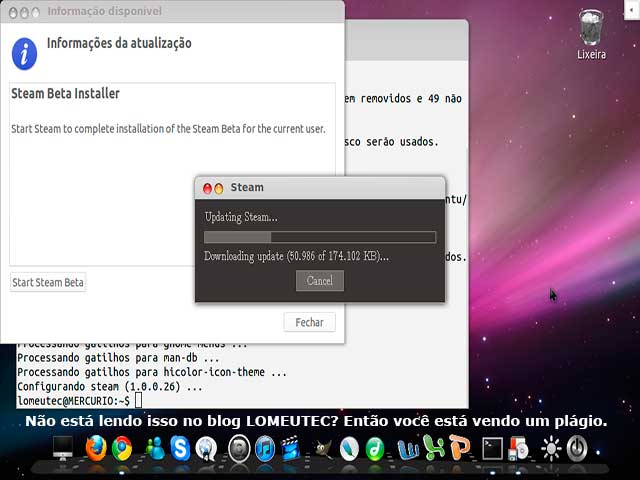Minimize the Steam updater with orange button
The width and height of the screenshot is (640, 480).
click(x=219, y=188)
